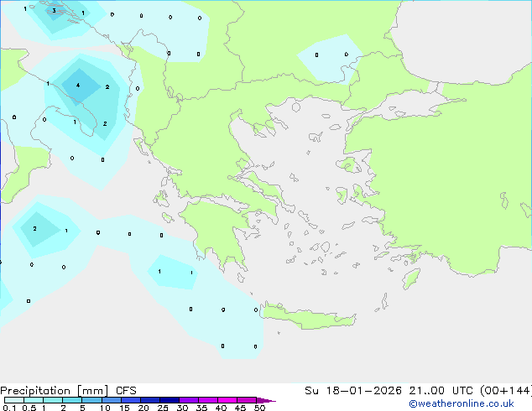Click the 5–10 mm legend color swatch
532x411 pixels.
click(91, 400)
